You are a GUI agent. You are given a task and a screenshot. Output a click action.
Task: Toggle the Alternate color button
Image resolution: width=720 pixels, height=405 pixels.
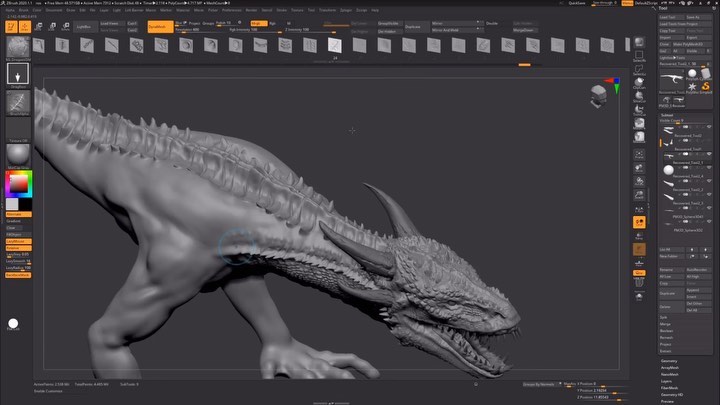click(x=18, y=214)
